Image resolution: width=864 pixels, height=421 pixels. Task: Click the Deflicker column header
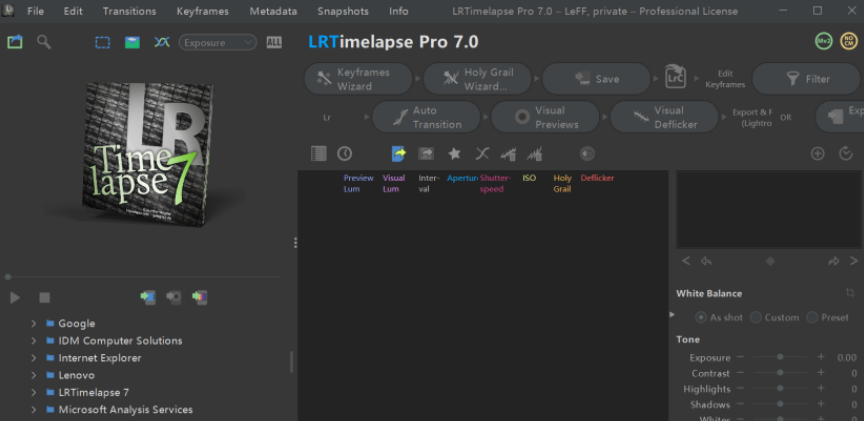click(597, 178)
